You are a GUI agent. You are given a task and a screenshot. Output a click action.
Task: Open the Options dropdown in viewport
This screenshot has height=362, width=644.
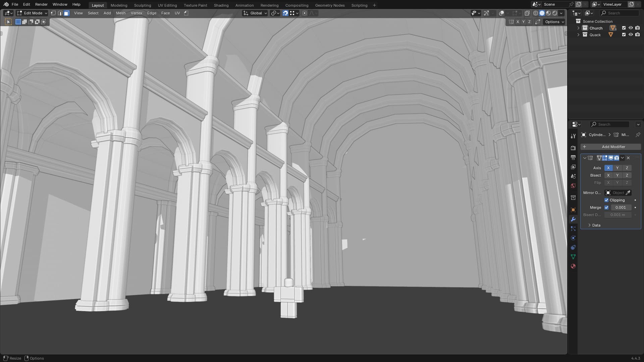554,22
